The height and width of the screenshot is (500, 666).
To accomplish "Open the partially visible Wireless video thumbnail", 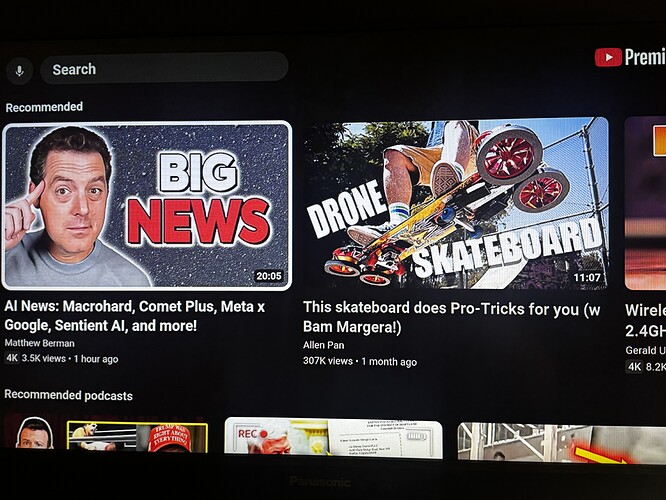I will tap(645, 203).
